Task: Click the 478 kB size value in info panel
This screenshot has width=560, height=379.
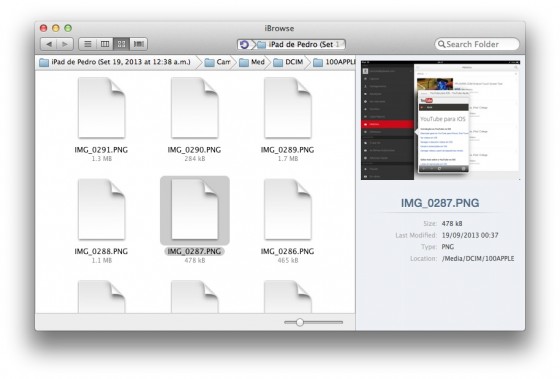Action: tap(452, 224)
